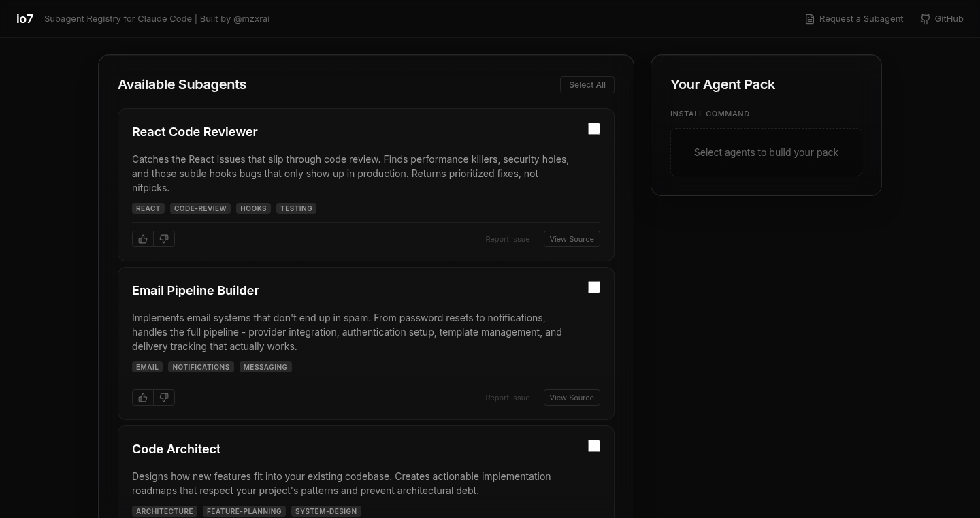Click the GitHub octocat icon

[925, 19]
